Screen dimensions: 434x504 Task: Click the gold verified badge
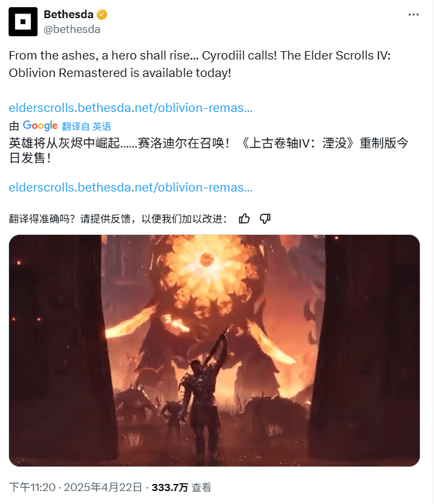pyautogui.click(x=102, y=15)
